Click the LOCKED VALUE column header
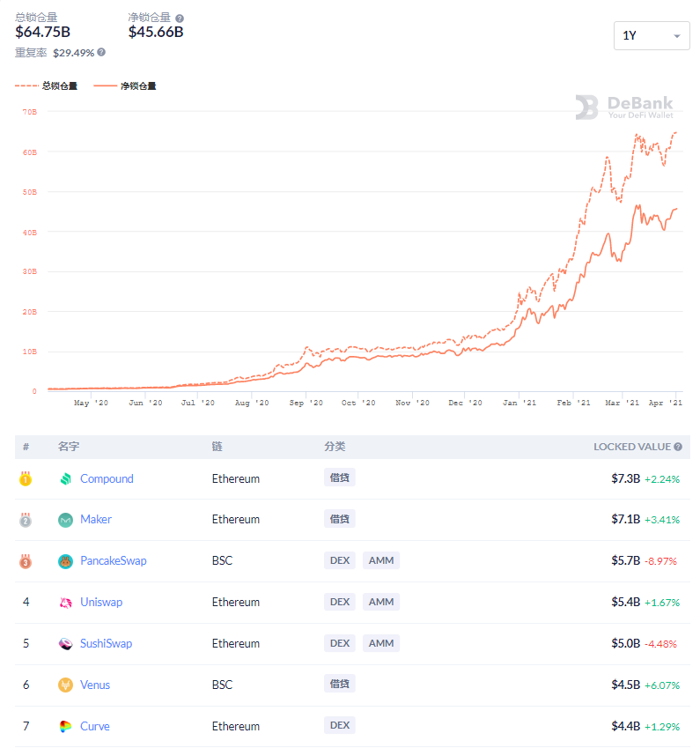Viewport: 700px width, 748px height. [632, 447]
